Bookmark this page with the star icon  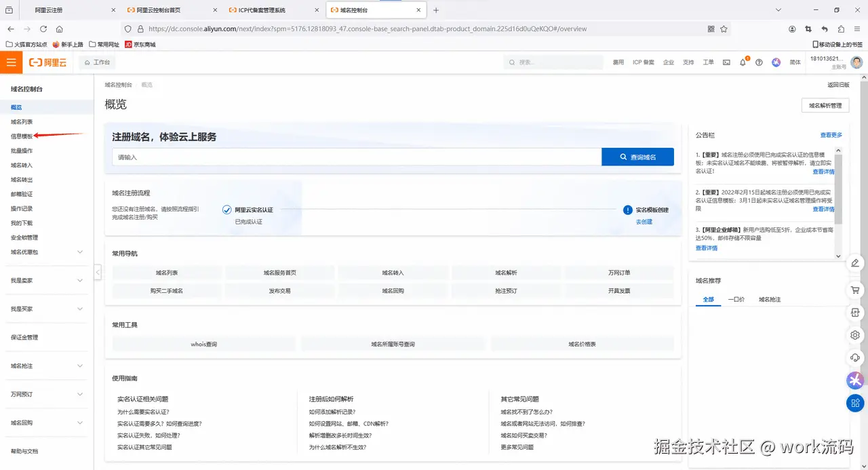724,29
